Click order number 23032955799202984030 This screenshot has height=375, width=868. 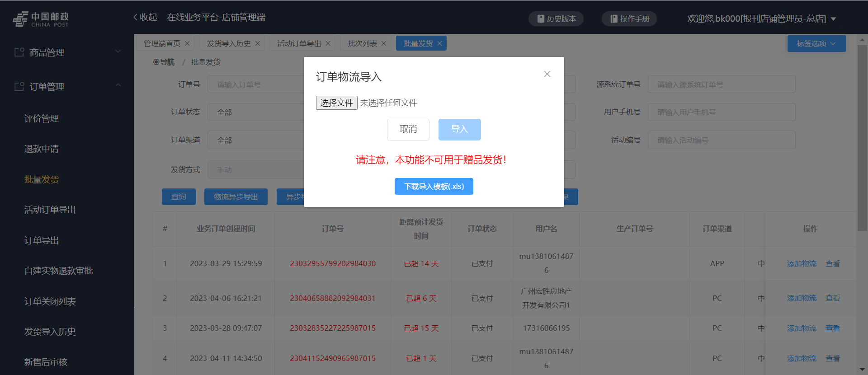(x=333, y=263)
